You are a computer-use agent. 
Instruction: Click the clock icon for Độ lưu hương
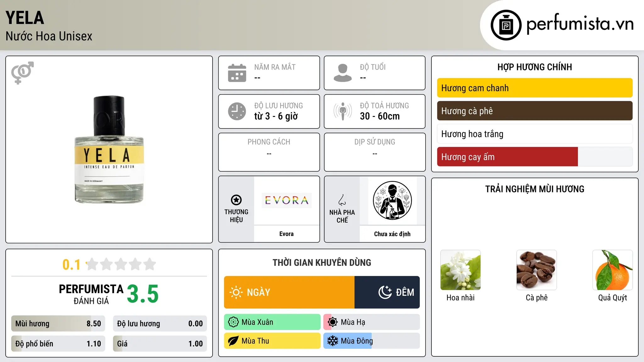pyautogui.click(x=237, y=111)
